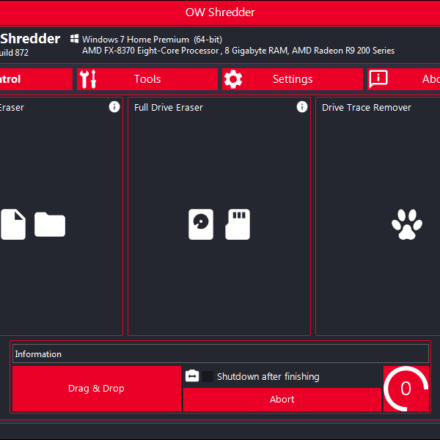Click the shutdown briefcase icon

point(192,376)
